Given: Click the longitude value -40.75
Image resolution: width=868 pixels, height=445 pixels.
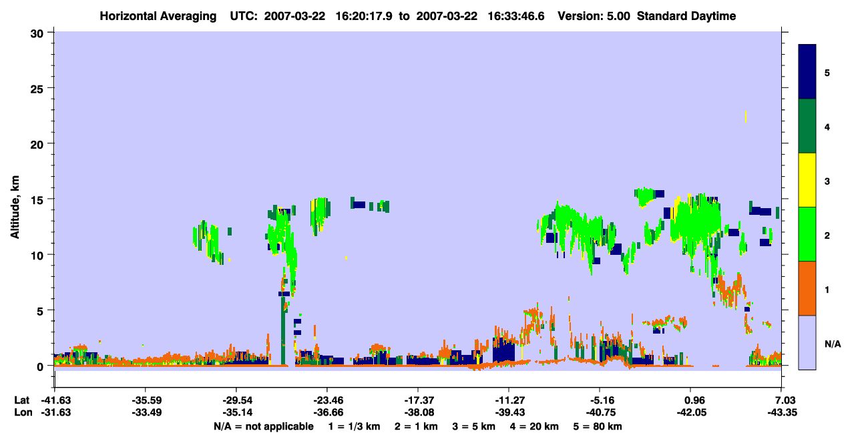Looking at the screenshot, I should click(x=600, y=412).
